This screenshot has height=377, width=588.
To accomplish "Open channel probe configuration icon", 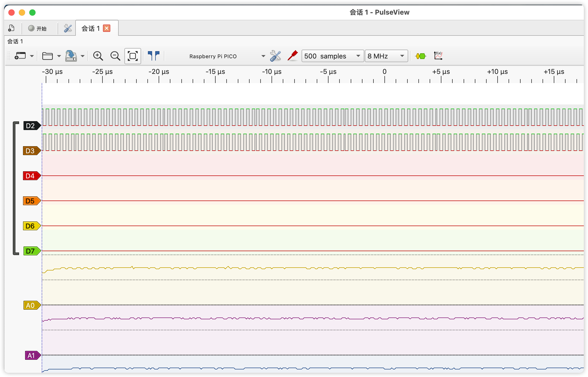I will [x=292, y=56].
